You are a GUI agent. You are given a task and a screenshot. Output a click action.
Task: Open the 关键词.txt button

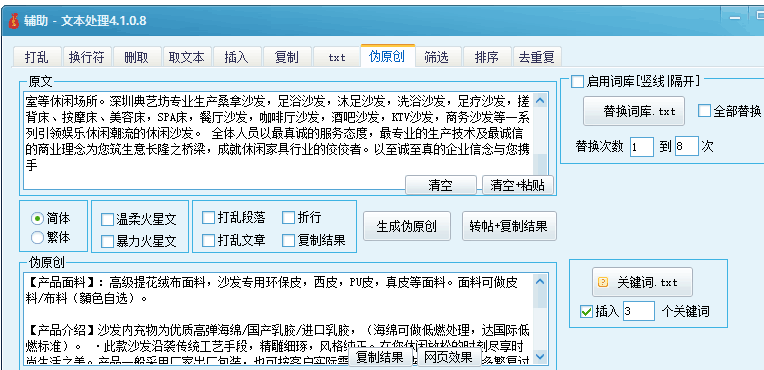pyautogui.click(x=642, y=282)
